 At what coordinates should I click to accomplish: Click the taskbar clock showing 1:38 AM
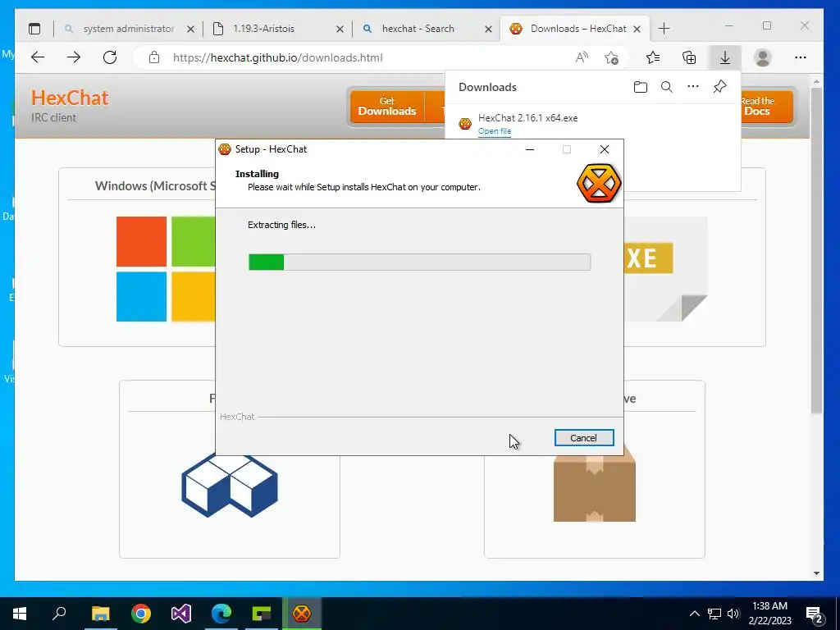tap(769, 614)
